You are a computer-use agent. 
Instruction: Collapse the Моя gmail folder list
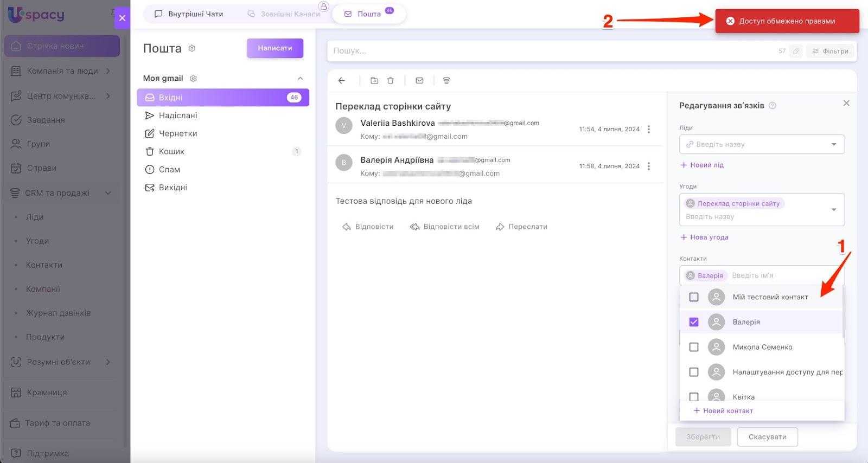[300, 79]
